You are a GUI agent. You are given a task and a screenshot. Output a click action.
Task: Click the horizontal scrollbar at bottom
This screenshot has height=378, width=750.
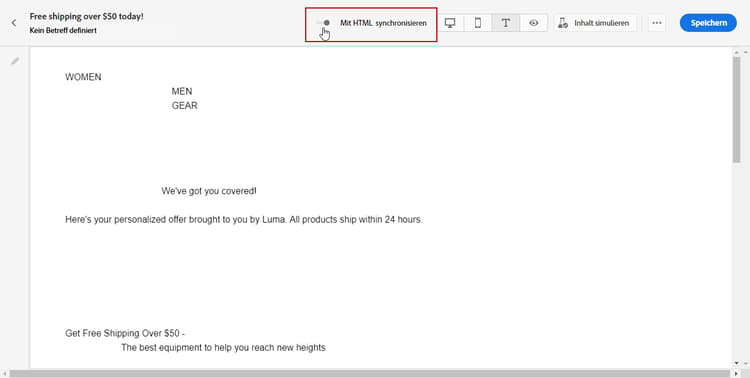[369, 374]
